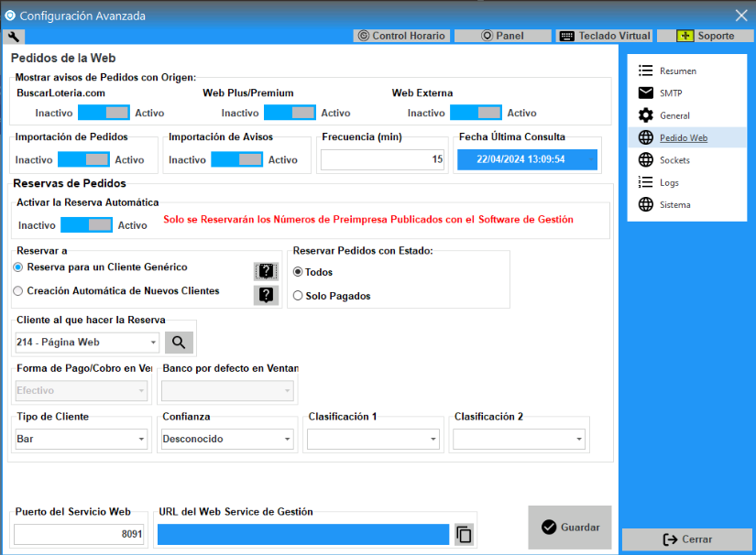Search client with magnifier button
This screenshot has height=555, width=756.
pyautogui.click(x=179, y=343)
